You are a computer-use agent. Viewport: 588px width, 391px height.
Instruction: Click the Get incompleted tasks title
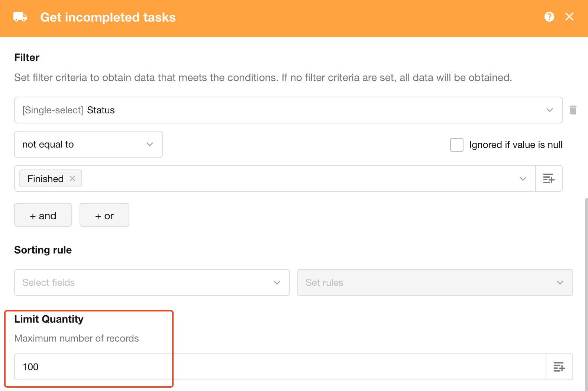(x=108, y=17)
